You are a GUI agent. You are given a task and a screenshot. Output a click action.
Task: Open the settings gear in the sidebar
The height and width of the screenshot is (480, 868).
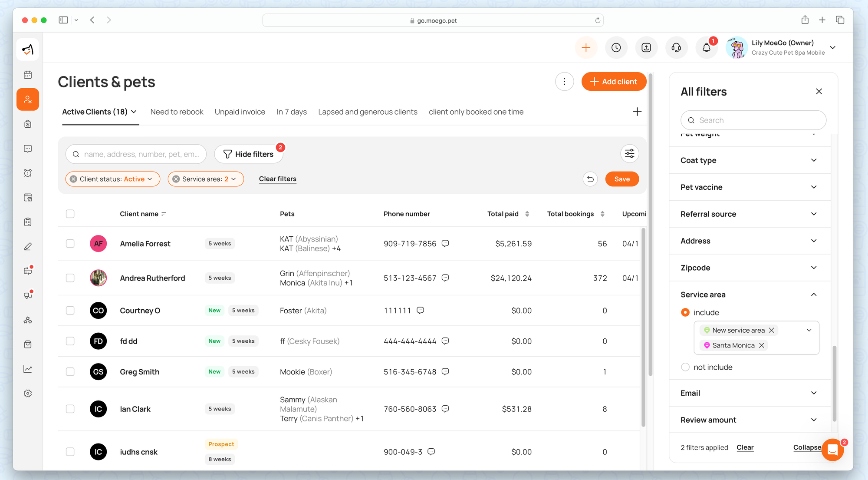(28, 393)
